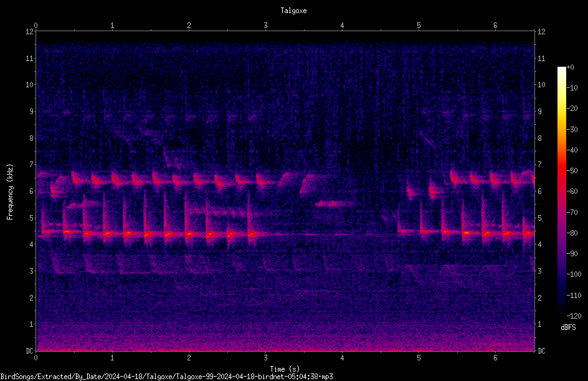This screenshot has height=381, width=588.
Task: Click the -100 label on the color scale
Action: pyautogui.click(x=574, y=274)
